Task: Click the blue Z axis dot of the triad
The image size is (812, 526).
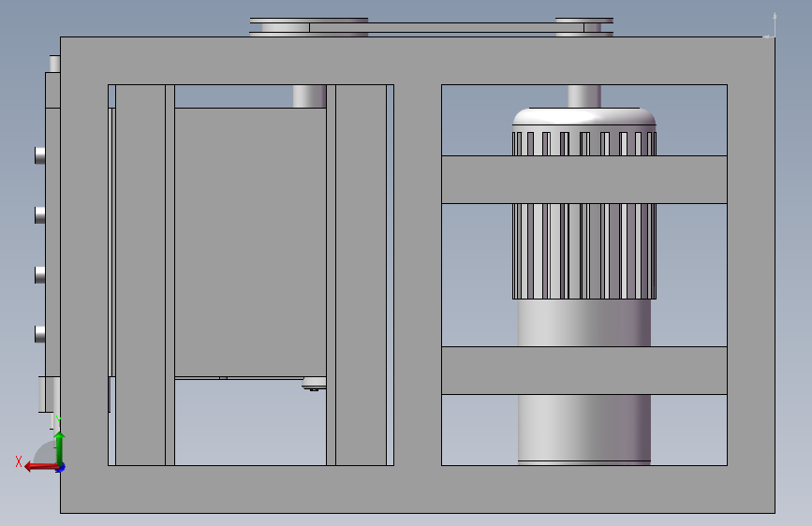Action: click(61, 468)
